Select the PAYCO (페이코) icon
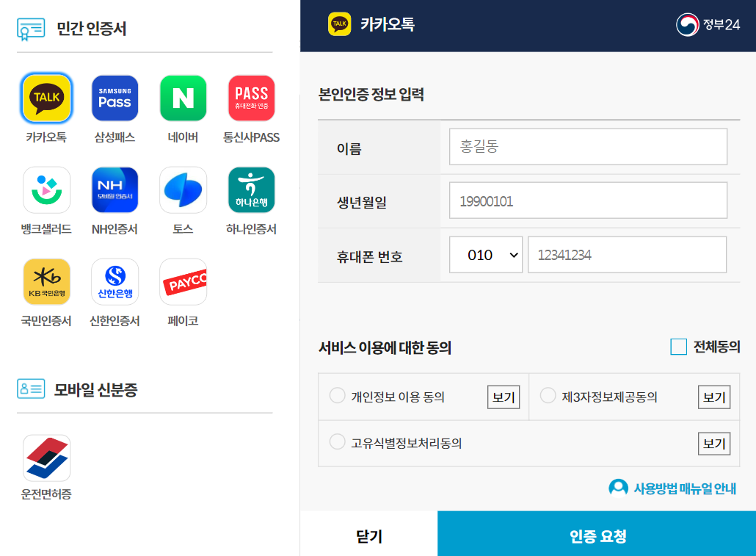This screenshot has width=756, height=556. [x=183, y=281]
